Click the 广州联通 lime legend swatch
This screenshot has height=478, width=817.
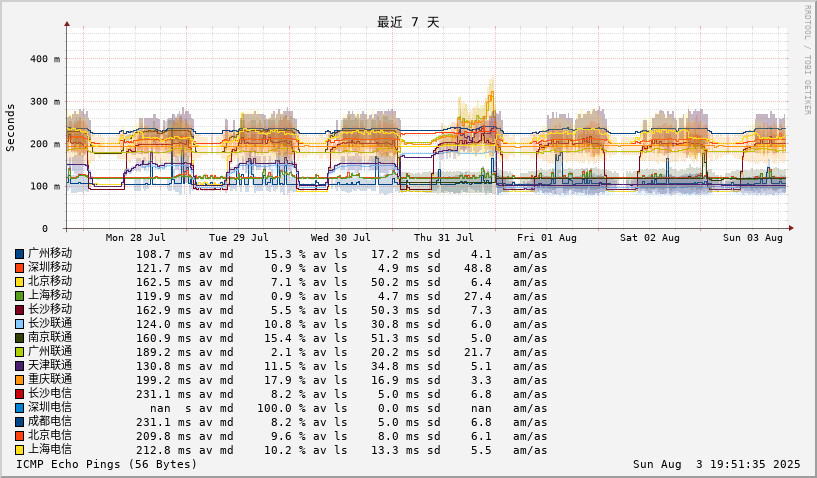coord(19,353)
